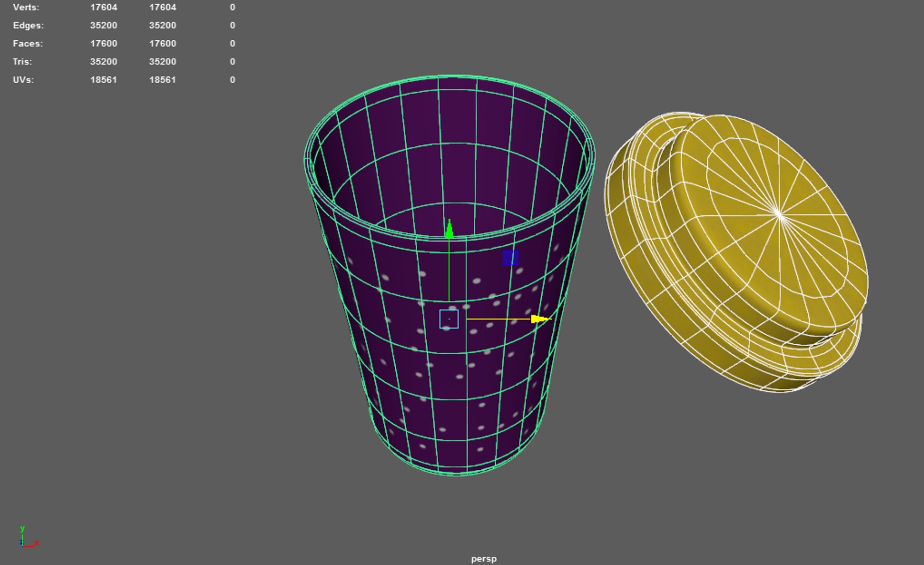Image resolution: width=924 pixels, height=565 pixels.
Task: Click the center point of the lid
Action: [778, 214]
